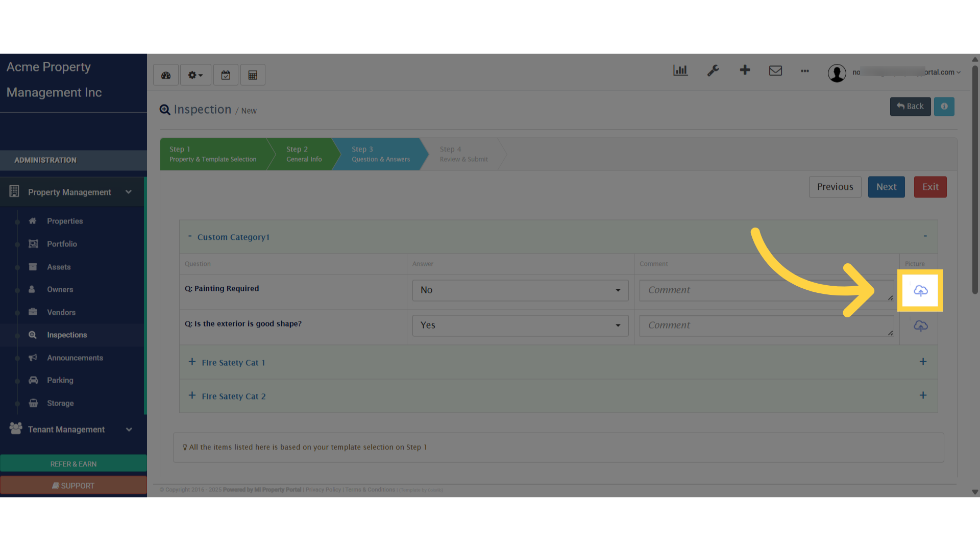Click the Owners person icon
Viewport: 980px width, 551px height.
[32, 289]
